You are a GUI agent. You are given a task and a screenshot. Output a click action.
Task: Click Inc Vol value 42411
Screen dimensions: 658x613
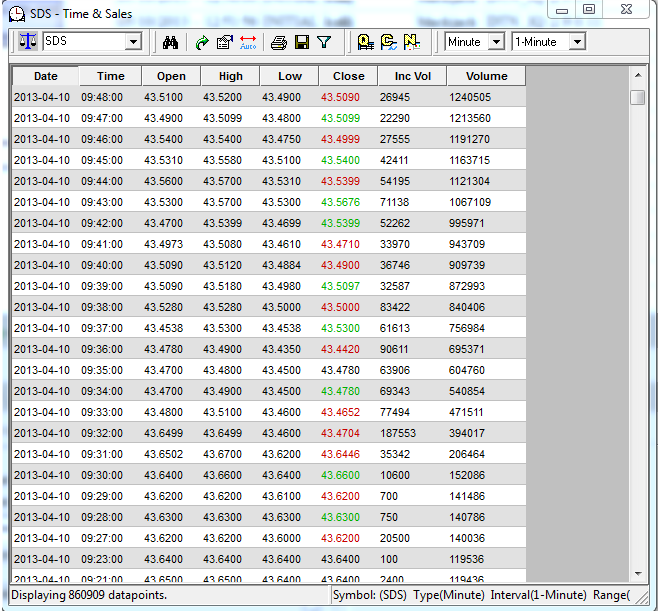[394, 160]
